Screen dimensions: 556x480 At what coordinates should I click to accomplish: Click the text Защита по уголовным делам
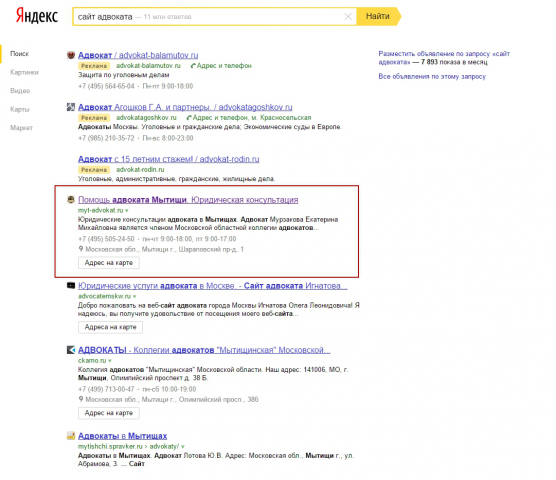coord(123,75)
